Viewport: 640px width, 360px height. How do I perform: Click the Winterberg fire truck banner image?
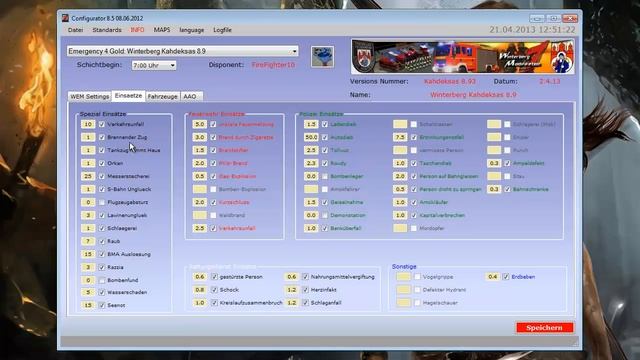tap(462, 56)
